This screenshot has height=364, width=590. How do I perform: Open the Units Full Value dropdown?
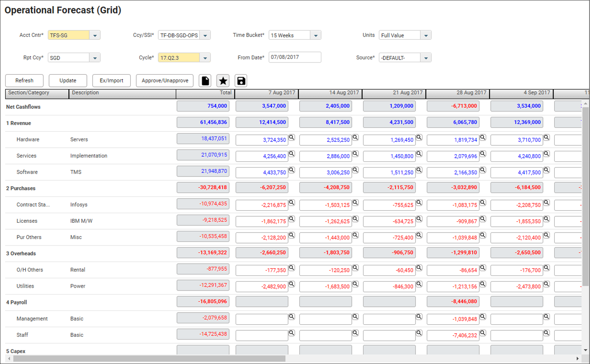tap(426, 35)
